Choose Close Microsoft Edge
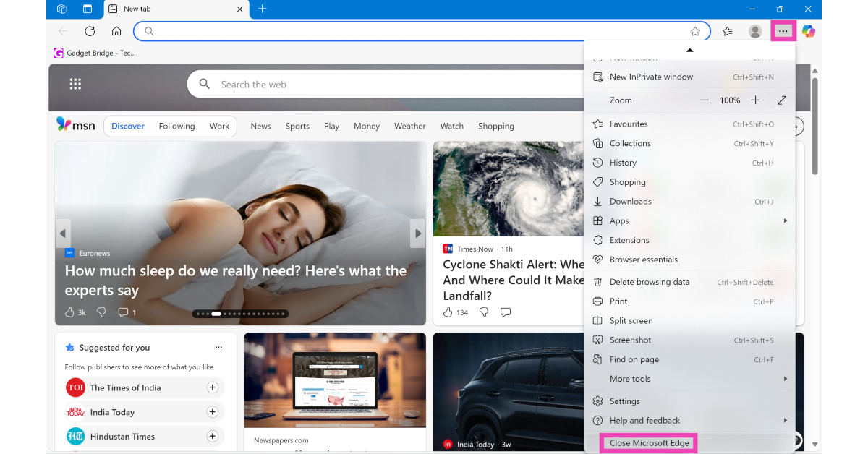Viewport: 868px width, 454px height. [649, 443]
